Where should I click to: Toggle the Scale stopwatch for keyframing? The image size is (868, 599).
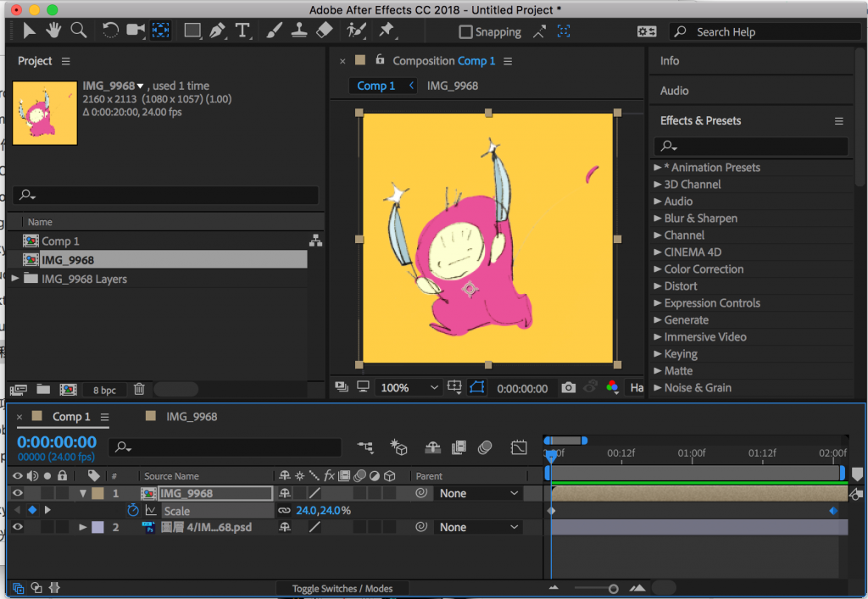tap(133, 511)
